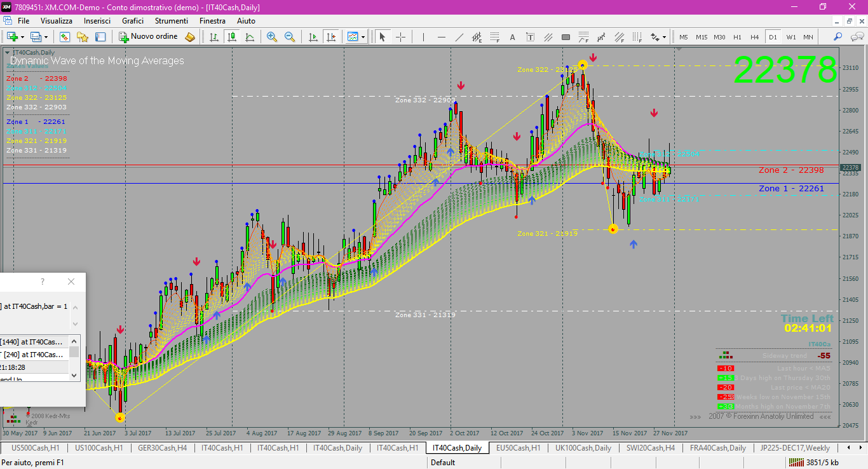
Task: Toggle chart shift from right border
Action: tap(330, 37)
